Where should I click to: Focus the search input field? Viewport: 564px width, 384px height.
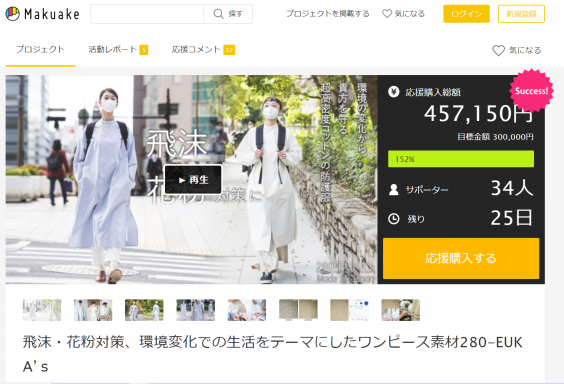147,14
